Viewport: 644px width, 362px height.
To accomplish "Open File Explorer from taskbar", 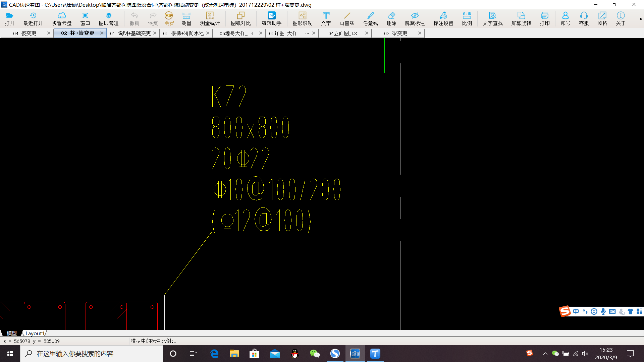I will pyautogui.click(x=234, y=354).
